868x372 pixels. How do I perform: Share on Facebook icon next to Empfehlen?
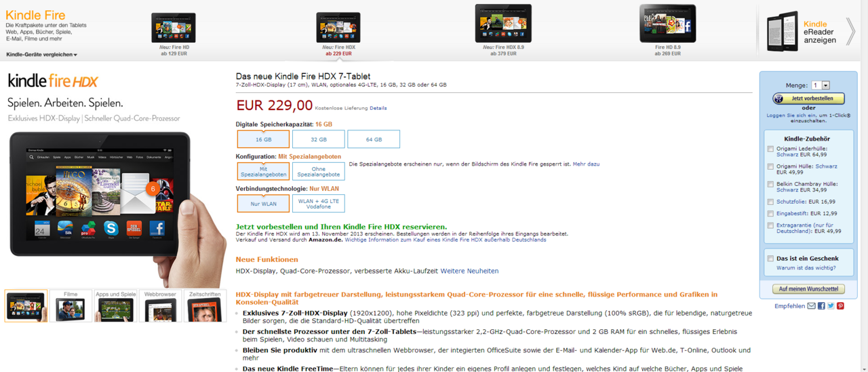click(x=821, y=306)
